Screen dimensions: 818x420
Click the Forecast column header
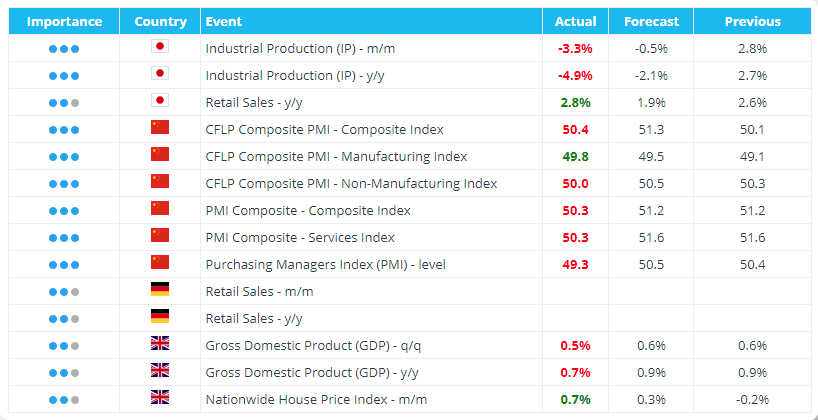click(x=651, y=21)
